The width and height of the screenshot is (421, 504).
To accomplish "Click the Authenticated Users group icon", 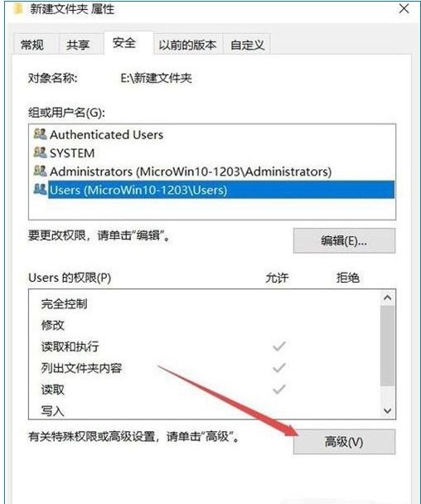I will pos(40,133).
